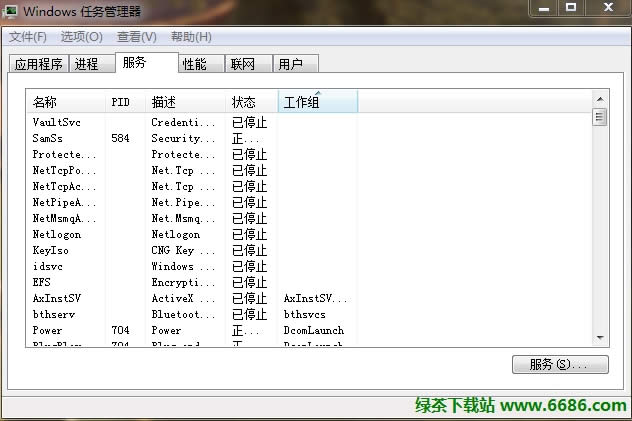Image resolution: width=632 pixels, height=421 pixels.
Task: Sort list by 状态 column header
Action: tap(252, 102)
